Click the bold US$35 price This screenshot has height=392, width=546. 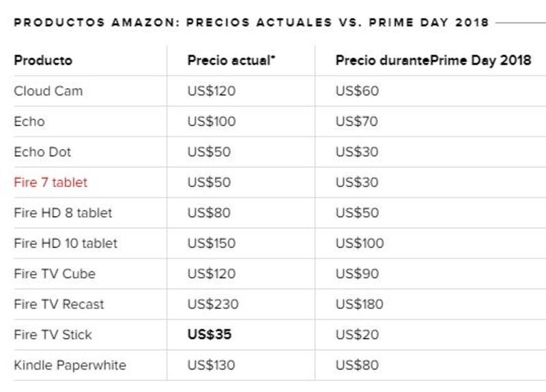[x=209, y=335]
